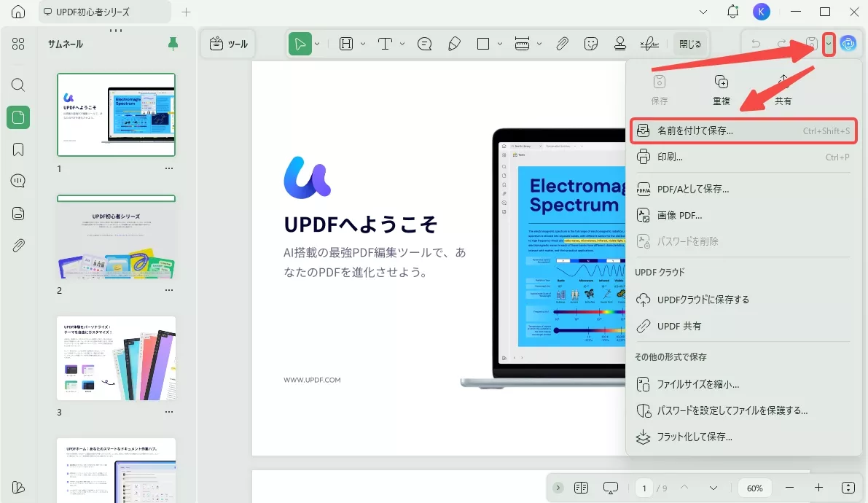Select the measurement tool icon
The height and width of the screenshot is (503, 868).
pos(522,44)
